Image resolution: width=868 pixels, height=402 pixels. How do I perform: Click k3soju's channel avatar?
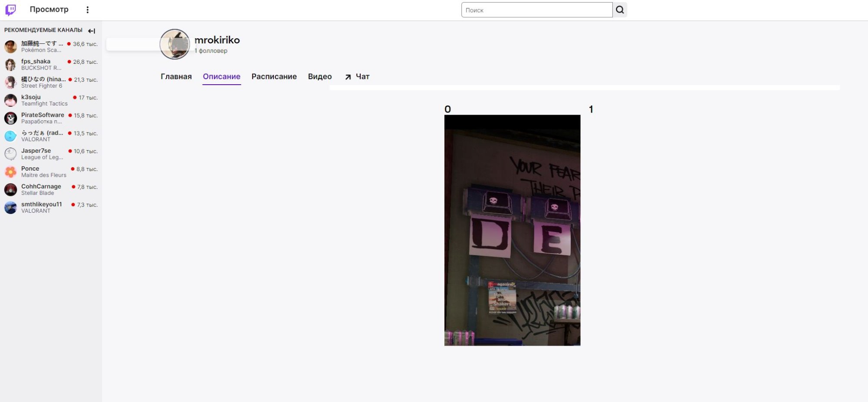pyautogui.click(x=10, y=100)
